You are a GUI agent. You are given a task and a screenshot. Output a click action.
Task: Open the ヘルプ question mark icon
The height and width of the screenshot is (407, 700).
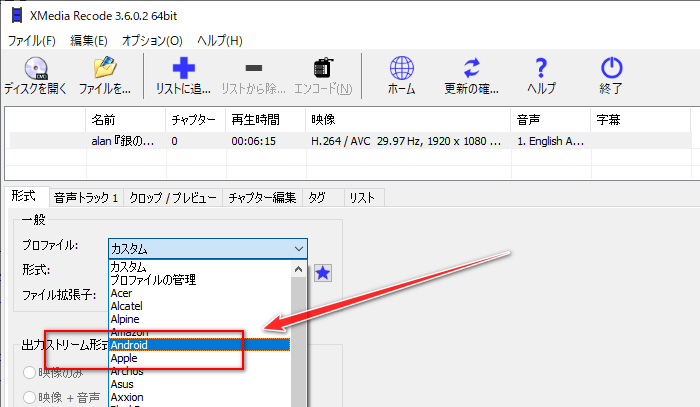(541, 68)
